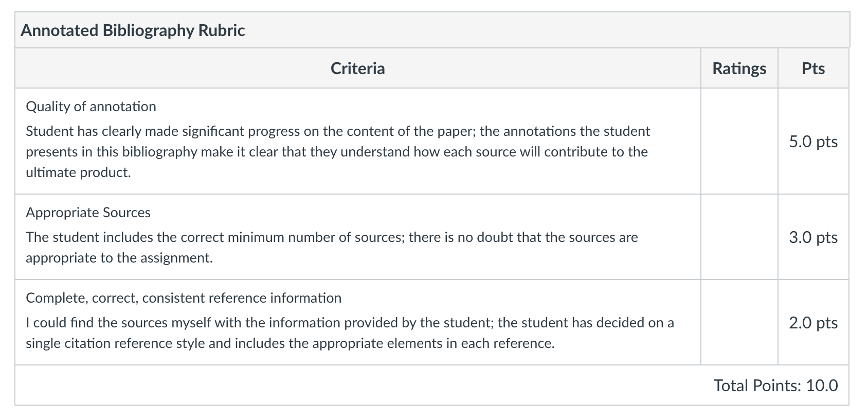868x419 pixels.
Task: Click the empty Ratings cell for Quality of annotation
Action: pyautogui.click(x=739, y=141)
